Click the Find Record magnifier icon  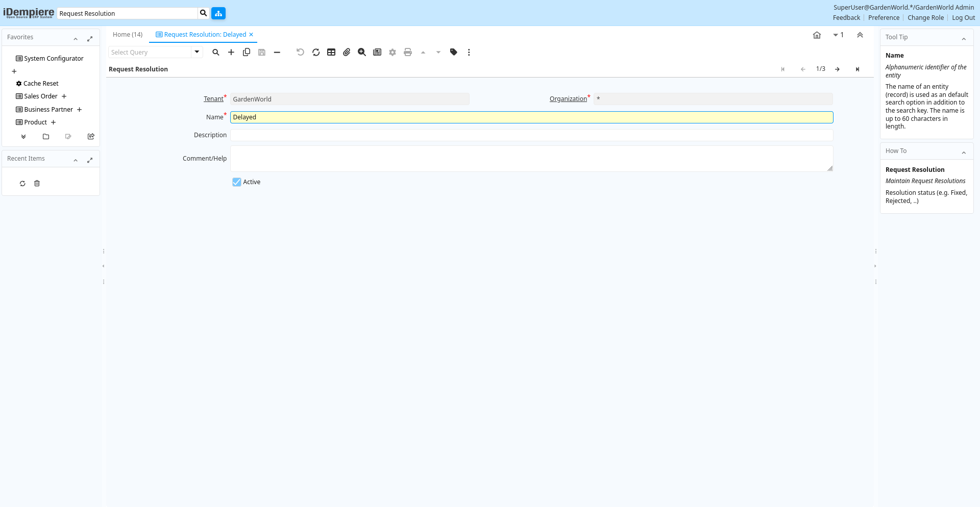(x=216, y=52)
